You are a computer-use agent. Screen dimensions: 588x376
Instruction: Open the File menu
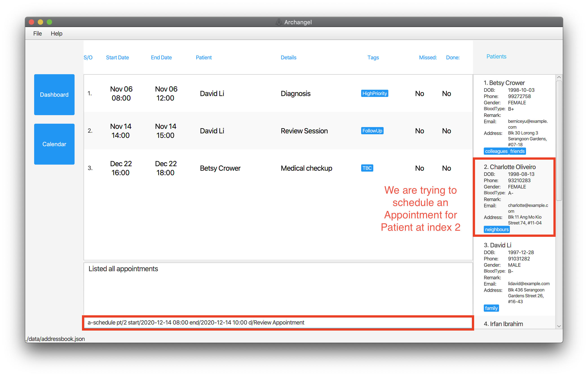click(37, 34)
